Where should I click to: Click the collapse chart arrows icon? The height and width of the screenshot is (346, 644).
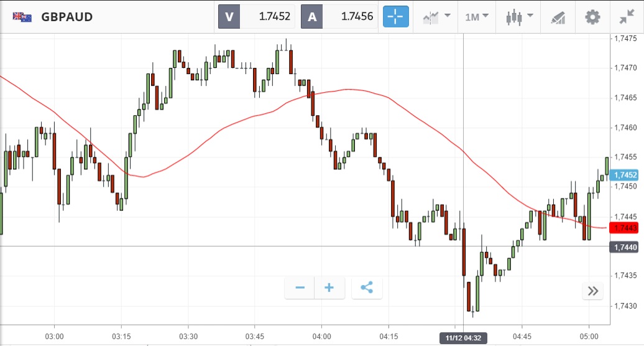[x=627, y=17]
